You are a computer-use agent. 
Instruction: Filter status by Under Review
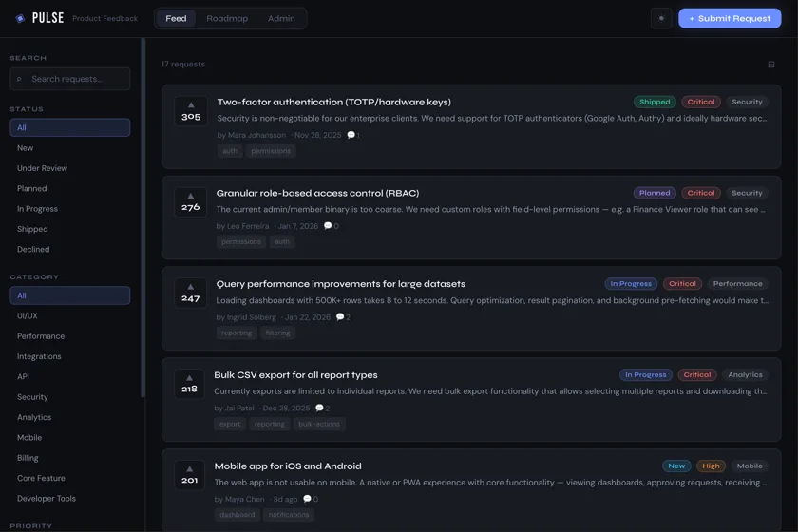(x=70, y=168)
